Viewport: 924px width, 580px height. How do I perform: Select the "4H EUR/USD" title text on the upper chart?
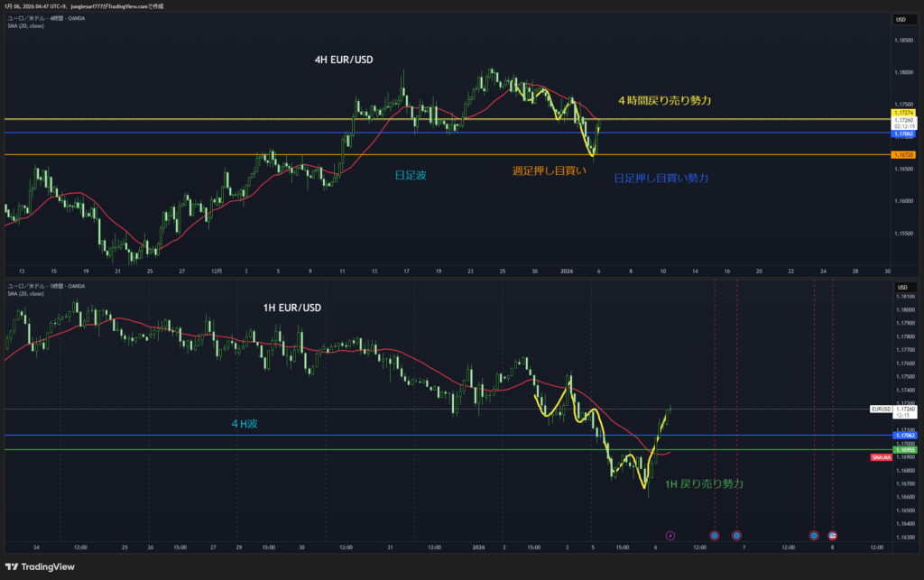coord(343,60)
